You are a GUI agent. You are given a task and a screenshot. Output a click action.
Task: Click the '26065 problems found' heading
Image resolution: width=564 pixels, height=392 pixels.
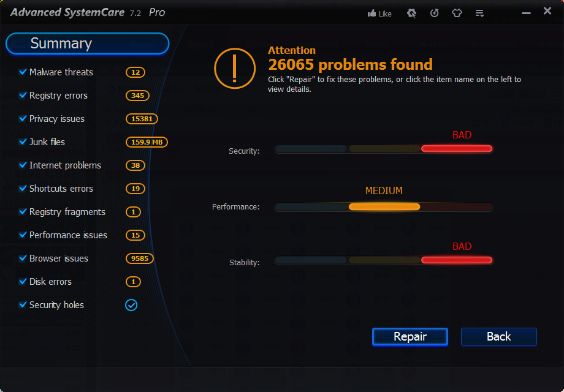click(350, 65)
